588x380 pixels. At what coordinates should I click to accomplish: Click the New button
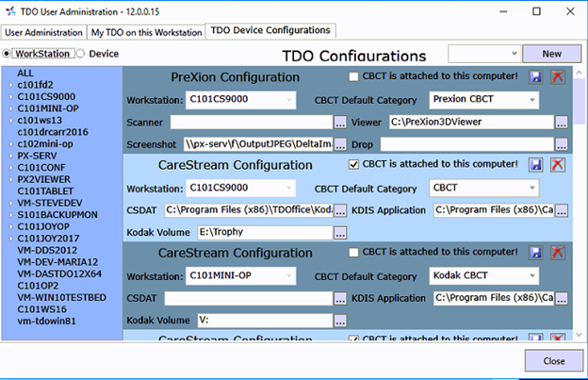551,54
